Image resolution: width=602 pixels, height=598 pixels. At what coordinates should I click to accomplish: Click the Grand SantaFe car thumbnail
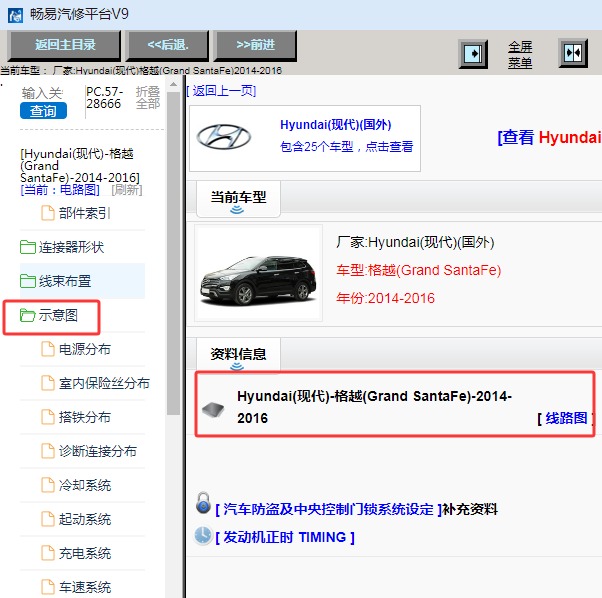coord(258,273)
